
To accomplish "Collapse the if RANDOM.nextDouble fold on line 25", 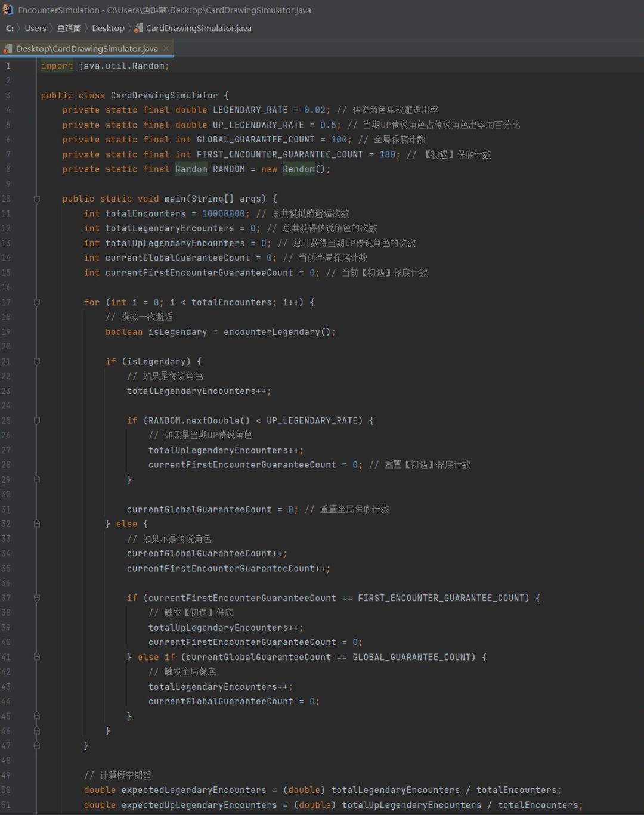I will click(x=36, y=420).
